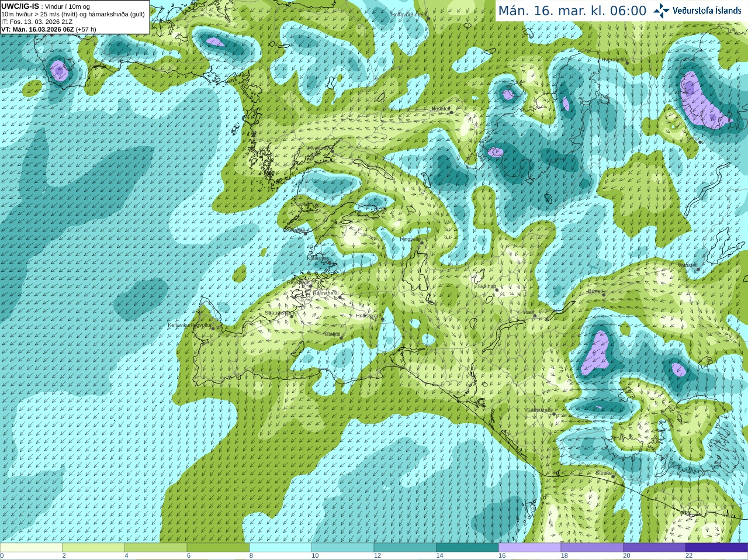Viewport: 748px width, 560px height.
Task: Click the 6–8 m/s legend color
Action: (218, 548)
